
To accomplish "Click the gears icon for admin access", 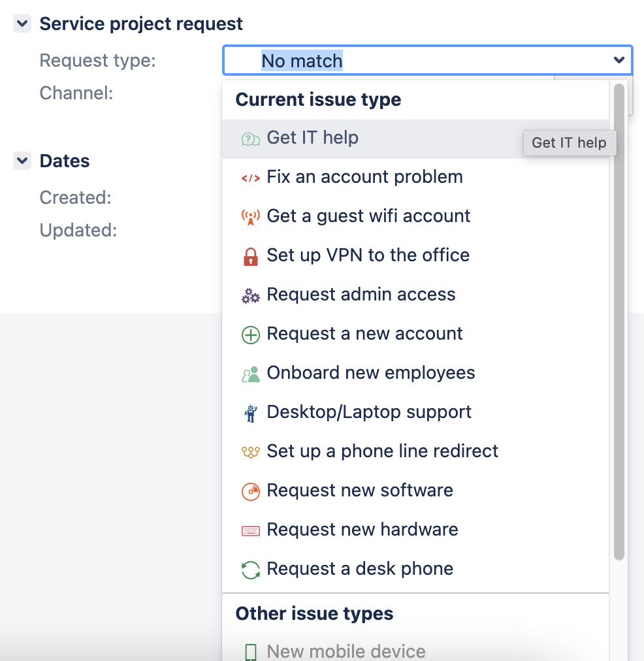I will click(251, 295).
